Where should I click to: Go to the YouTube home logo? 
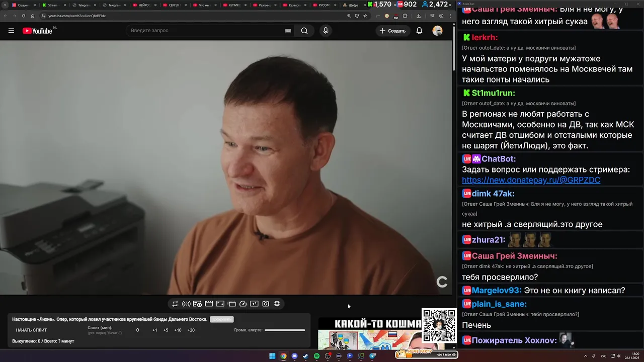[38, 31]
